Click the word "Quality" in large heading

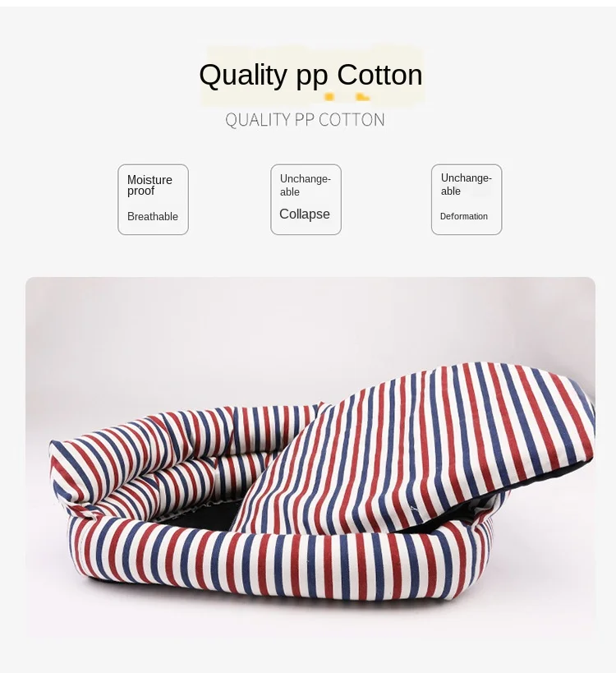[243, 76]
